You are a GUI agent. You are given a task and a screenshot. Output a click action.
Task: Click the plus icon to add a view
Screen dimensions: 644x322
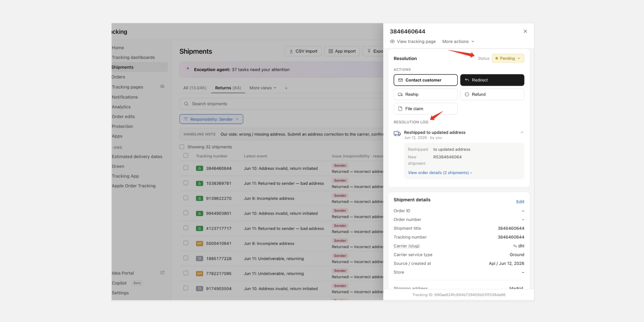[x=286, y=88]
